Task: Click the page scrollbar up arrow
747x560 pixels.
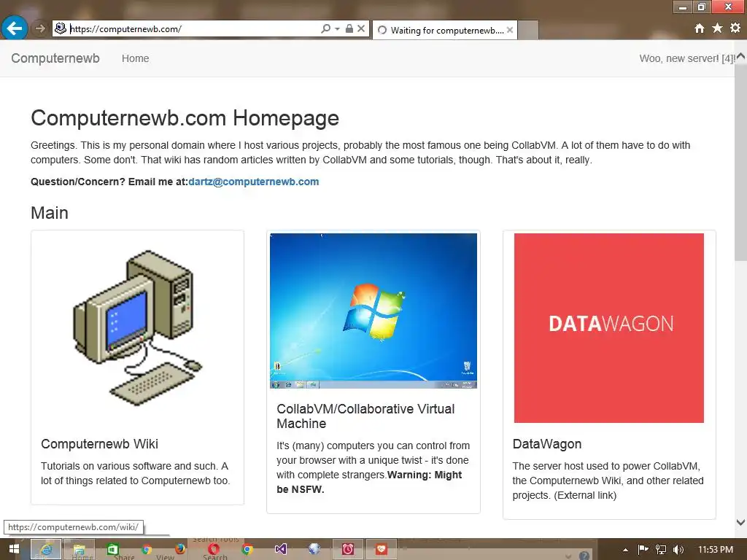Action: tap(741, 57)
